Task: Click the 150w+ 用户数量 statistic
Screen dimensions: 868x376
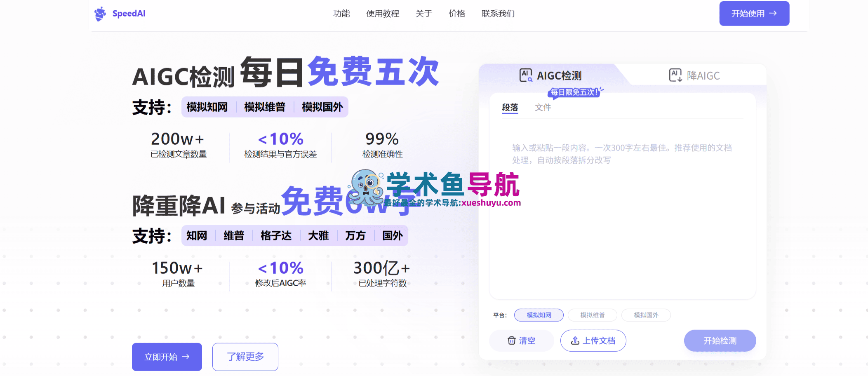Action: click(178, 274)
